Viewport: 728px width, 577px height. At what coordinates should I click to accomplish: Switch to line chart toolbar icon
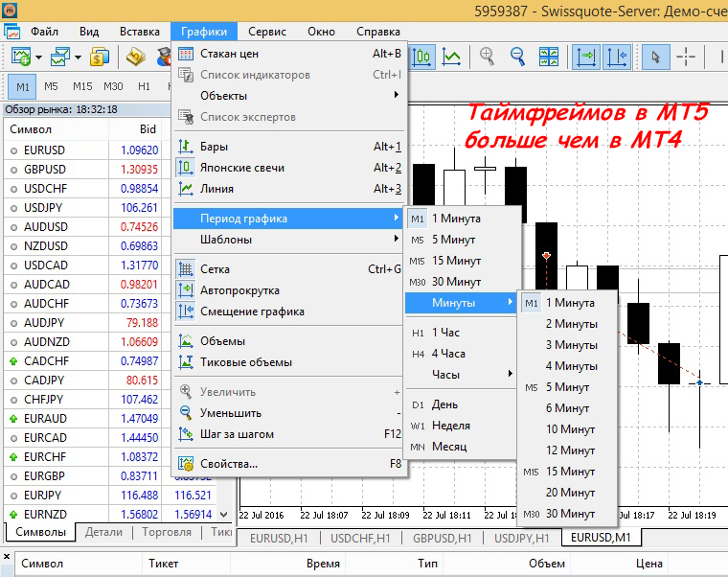pyautogui.click(x=451, y=57)
